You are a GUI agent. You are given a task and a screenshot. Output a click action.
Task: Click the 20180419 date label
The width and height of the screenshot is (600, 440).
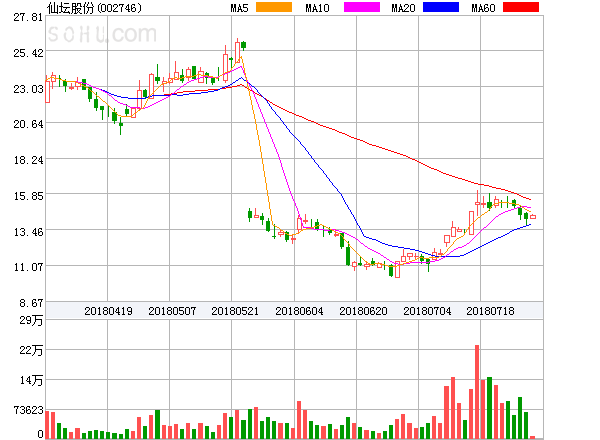[108, 311]
